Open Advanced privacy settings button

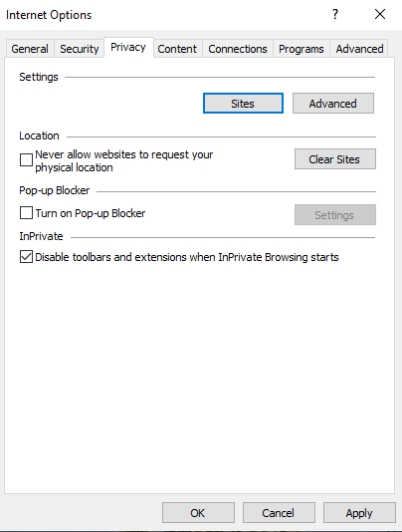pyautogui.click(x=333, y=104)
